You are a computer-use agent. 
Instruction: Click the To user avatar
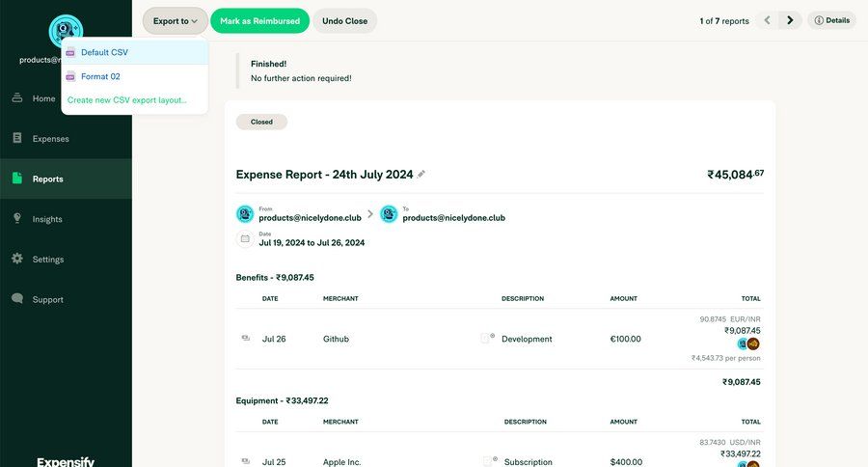pyautogui.click(x=389, y=214)
